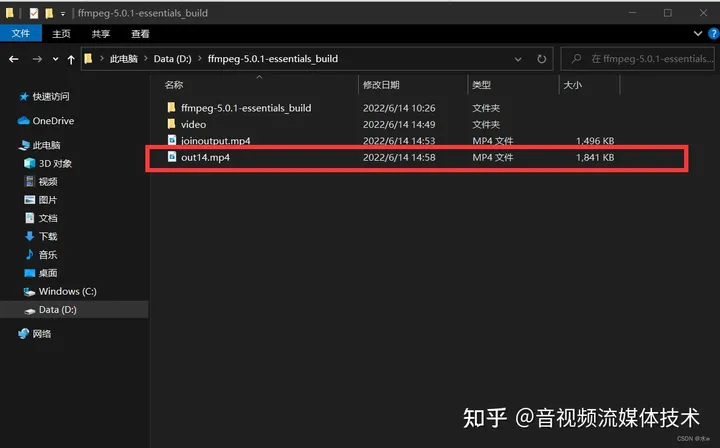Image resolution: width=720 pixels, height=448 pixels.
Task: Click the ffmpeg-5.0.1-essentials_build folder name in list
Action: click(246, 108)
